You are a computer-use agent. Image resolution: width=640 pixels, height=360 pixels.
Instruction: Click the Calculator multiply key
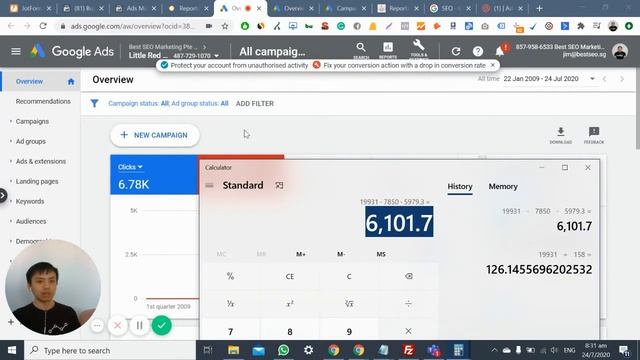(x=408, y=331)
